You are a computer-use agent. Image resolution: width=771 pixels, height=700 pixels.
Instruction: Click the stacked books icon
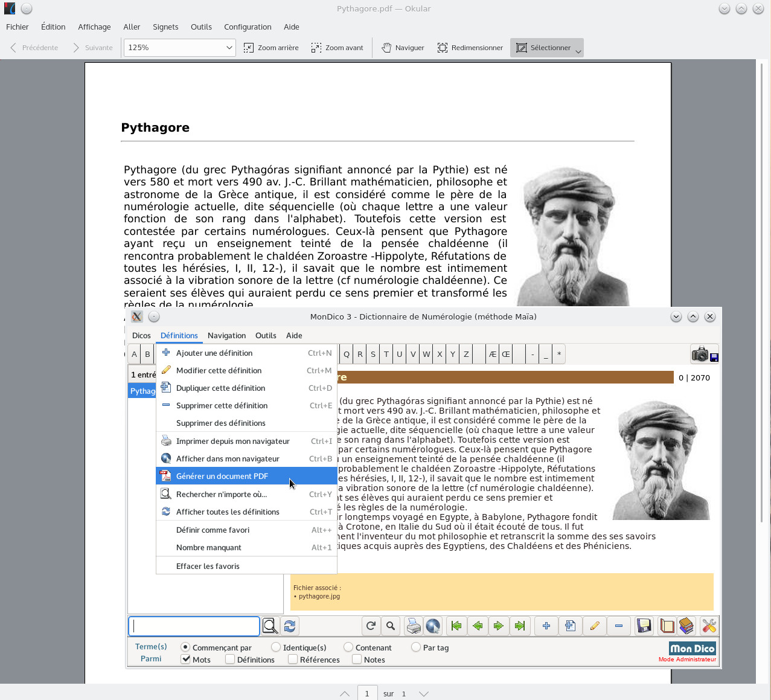coord(686,626)
